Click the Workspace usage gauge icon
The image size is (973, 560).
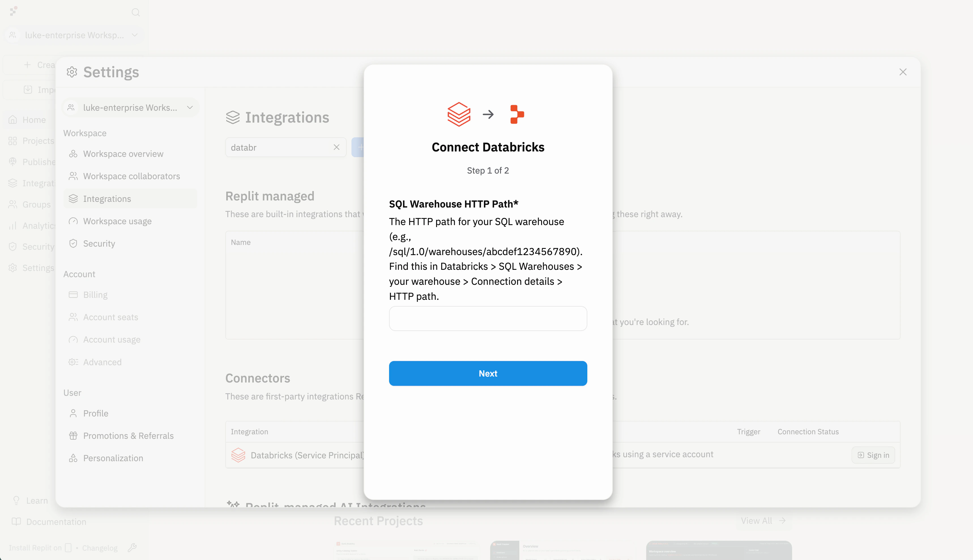73,221
